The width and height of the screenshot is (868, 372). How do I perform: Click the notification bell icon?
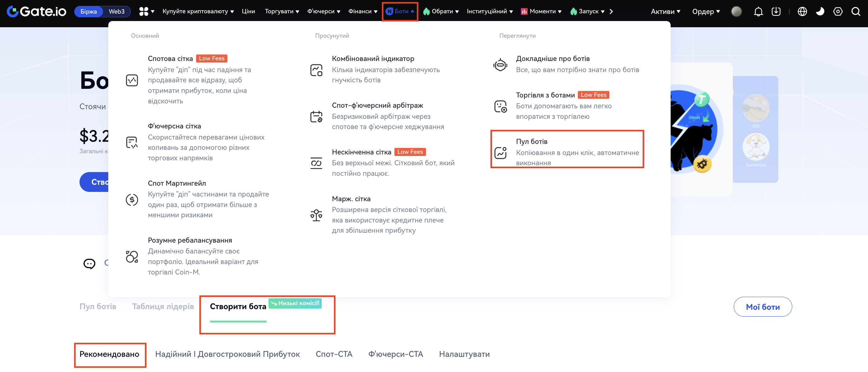[x=758, y=11]
